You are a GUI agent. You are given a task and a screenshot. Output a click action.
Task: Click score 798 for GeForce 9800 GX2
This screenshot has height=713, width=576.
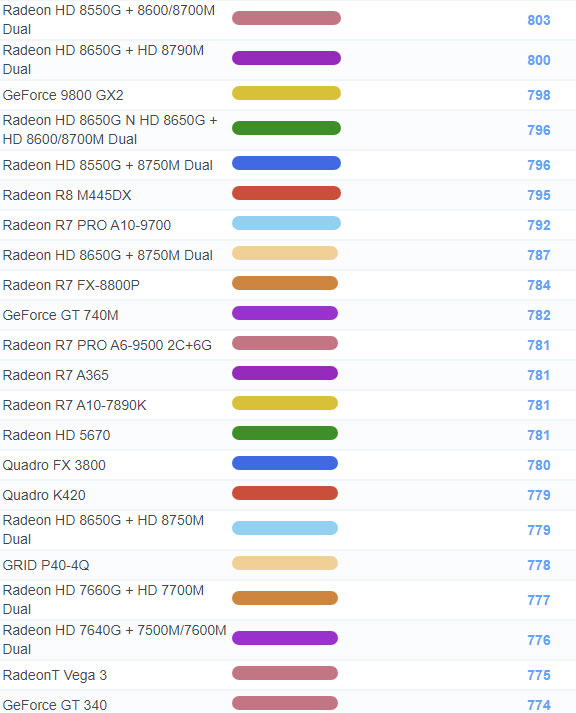539,95
